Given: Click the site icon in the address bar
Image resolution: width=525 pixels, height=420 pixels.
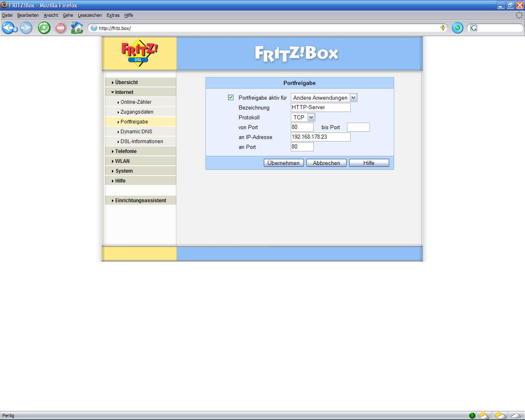Looking at the screenshot, I should [94, 28].
